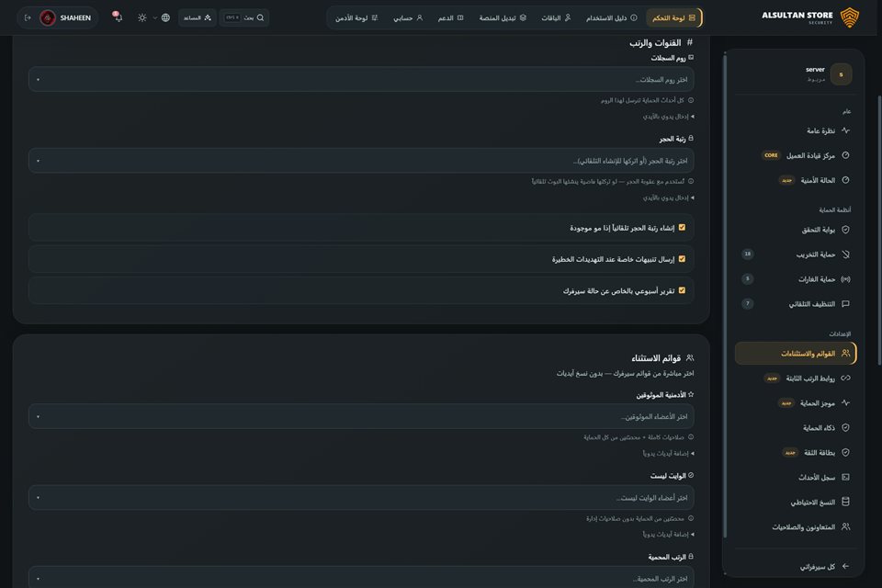The image size is (882, 588).
Task: Expand إدخال يدوي بالأيدي under رتبة الحجر
Action: click(x=668, y=198)
